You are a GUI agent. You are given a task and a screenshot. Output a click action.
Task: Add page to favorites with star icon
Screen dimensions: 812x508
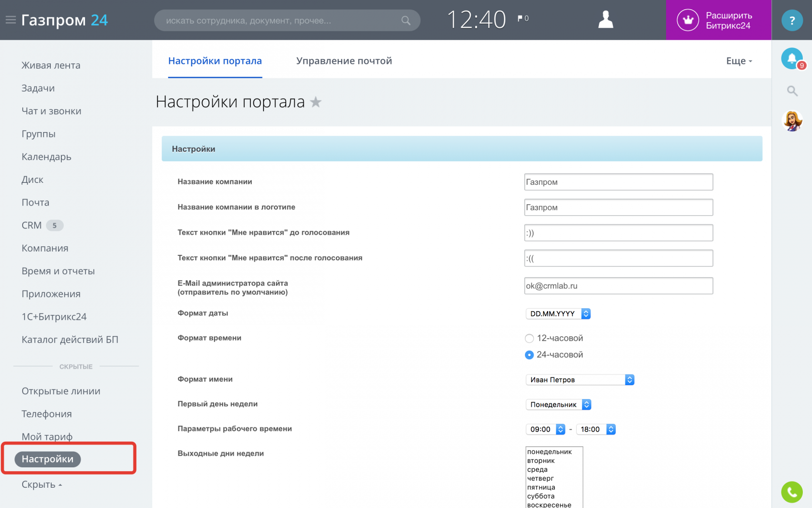point(316,102)
